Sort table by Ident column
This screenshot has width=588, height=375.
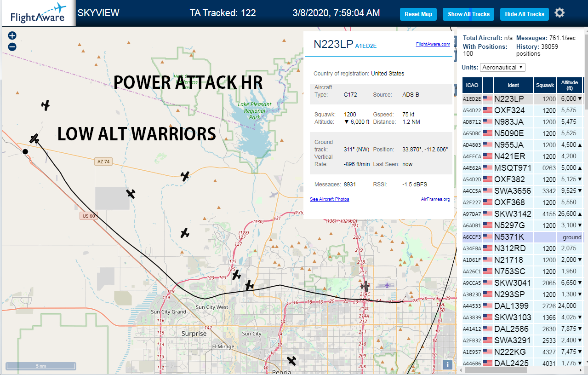click(513, 85)
